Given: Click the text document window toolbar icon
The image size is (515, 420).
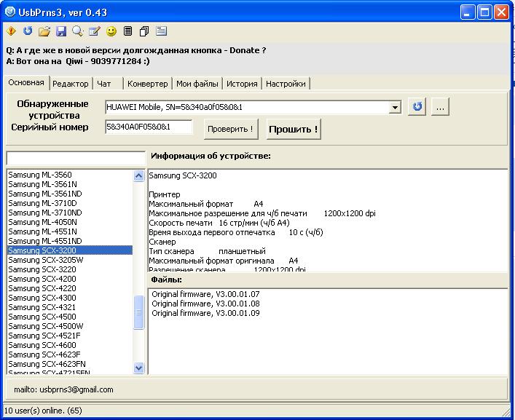Looking at the screenshot, I should point(161,31).
